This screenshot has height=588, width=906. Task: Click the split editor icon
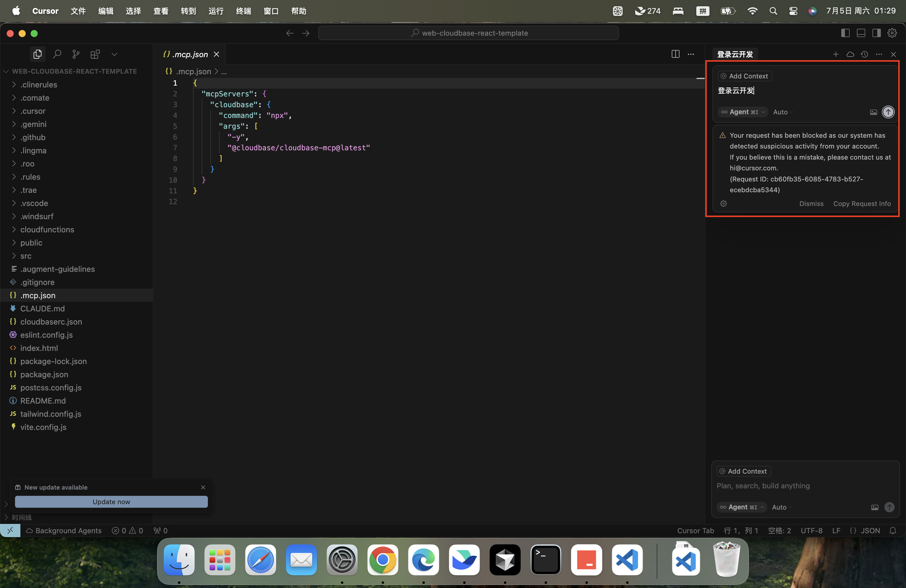click(x=675, y=54)
